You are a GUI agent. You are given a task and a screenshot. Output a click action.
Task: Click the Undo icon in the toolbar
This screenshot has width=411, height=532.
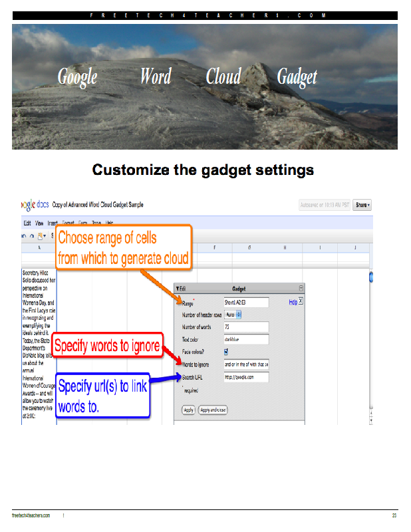pyautogui.click(x=24, y=236)
